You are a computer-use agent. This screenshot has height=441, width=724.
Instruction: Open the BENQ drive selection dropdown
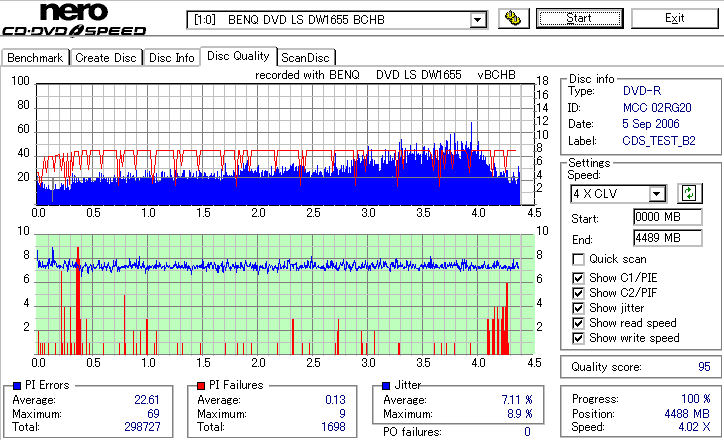point(477,20)
